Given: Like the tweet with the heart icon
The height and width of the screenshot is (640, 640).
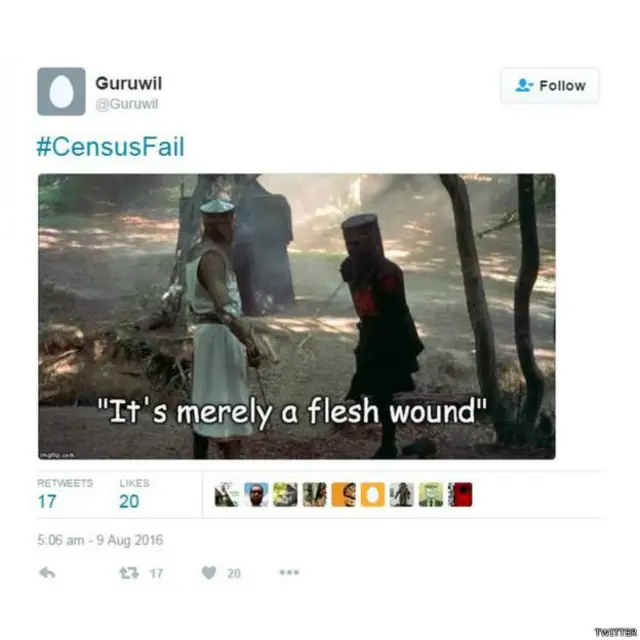Looking at the screenshot, I should [209, 573].
